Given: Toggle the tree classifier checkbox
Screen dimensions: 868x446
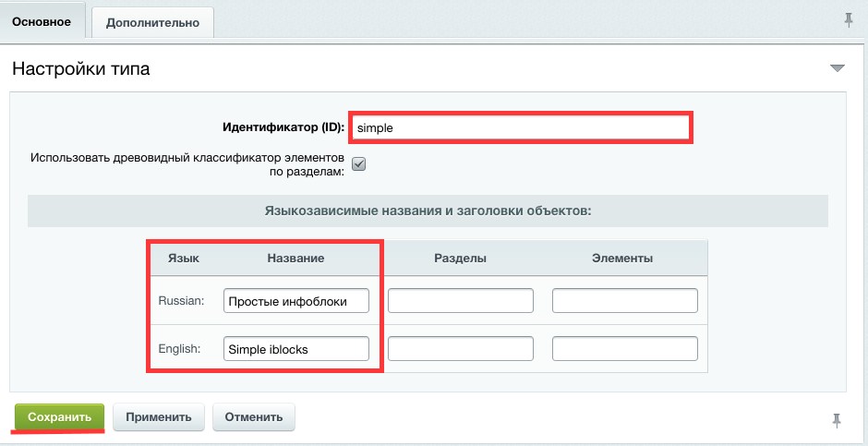Looking at the screenshot, I should [359, 164].
